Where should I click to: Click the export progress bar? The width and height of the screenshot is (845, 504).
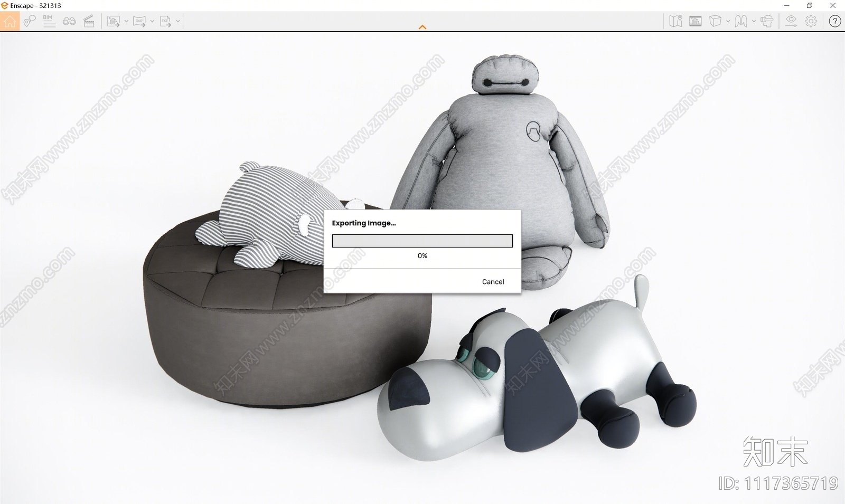click(422, 241)
